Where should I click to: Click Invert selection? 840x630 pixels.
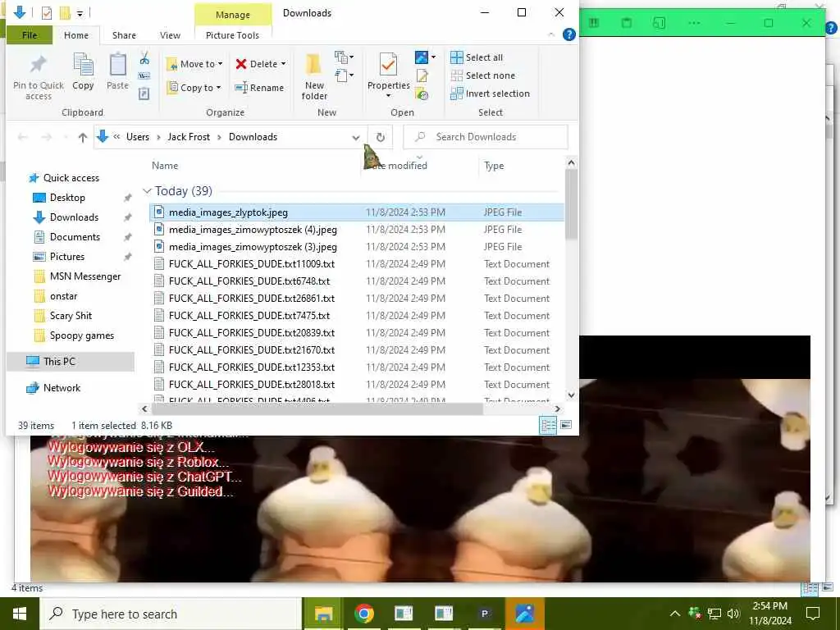click(491, 94)
